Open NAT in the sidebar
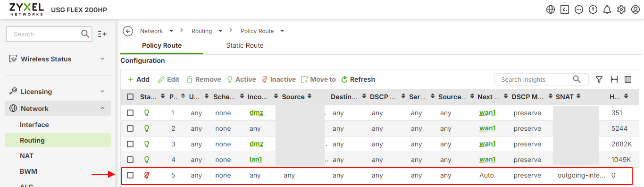 coord(27,156)
